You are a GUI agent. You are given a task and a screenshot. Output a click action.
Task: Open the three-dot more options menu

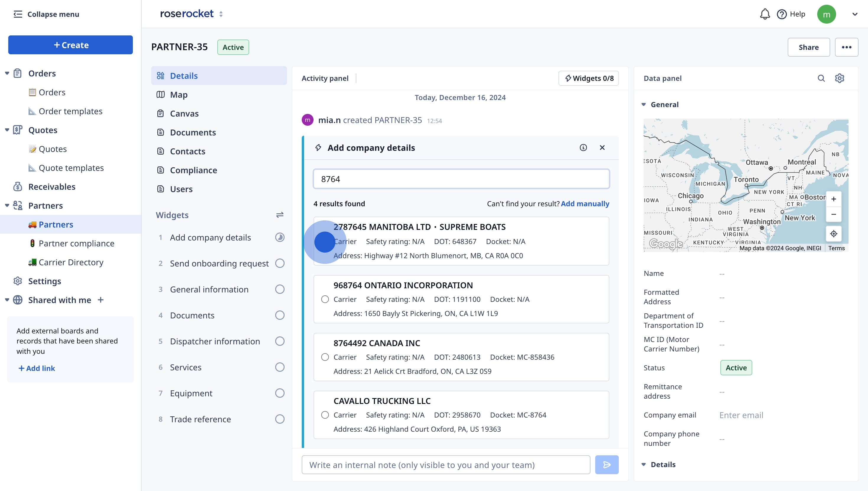pyautogui.click(x=846, y=47)
